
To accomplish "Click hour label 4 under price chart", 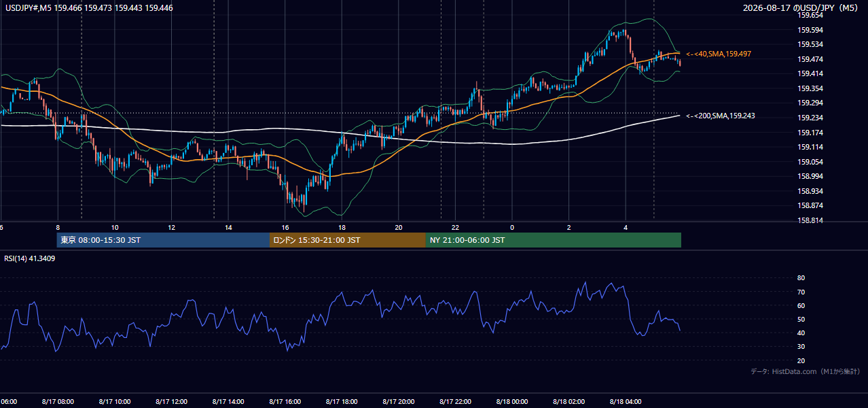I will (626, 227).
